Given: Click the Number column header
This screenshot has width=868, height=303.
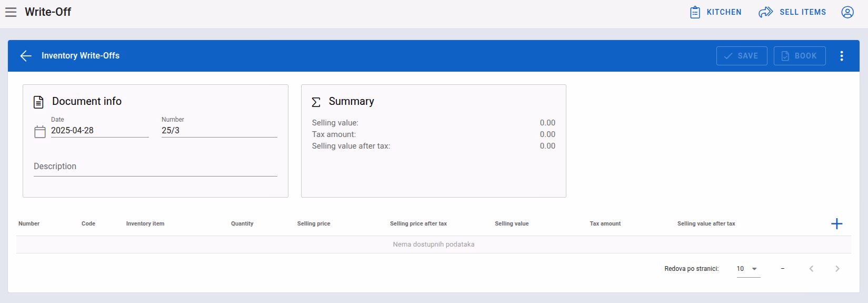Looking at the screenshot, I should click(x=29, y=224).
